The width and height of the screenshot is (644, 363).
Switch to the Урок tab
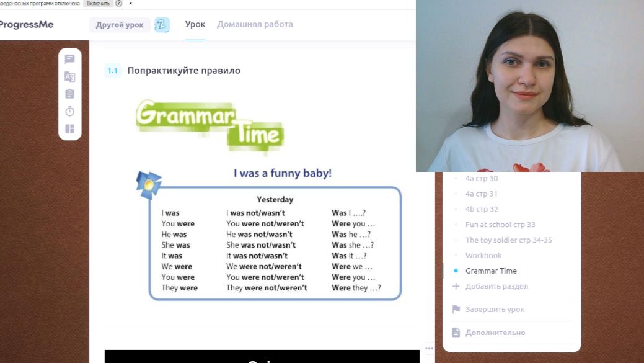pyautogui.click(x=195, y=24)
